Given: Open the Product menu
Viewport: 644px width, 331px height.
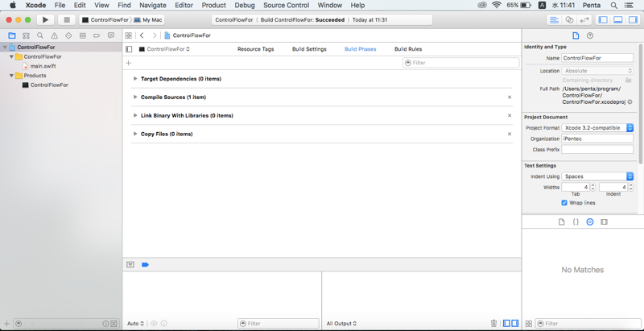Looking at the screenshot, I should pos(213,6).
